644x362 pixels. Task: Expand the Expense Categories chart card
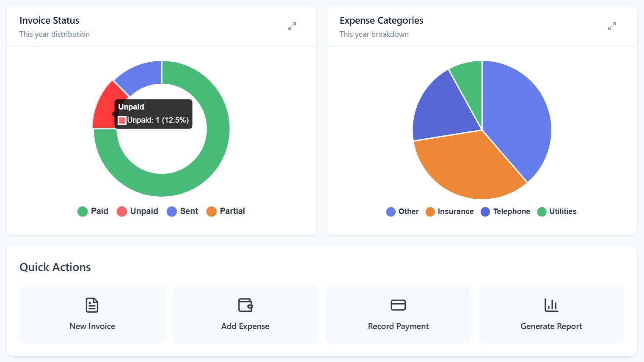pyautogui.click(x=612, y=26)
